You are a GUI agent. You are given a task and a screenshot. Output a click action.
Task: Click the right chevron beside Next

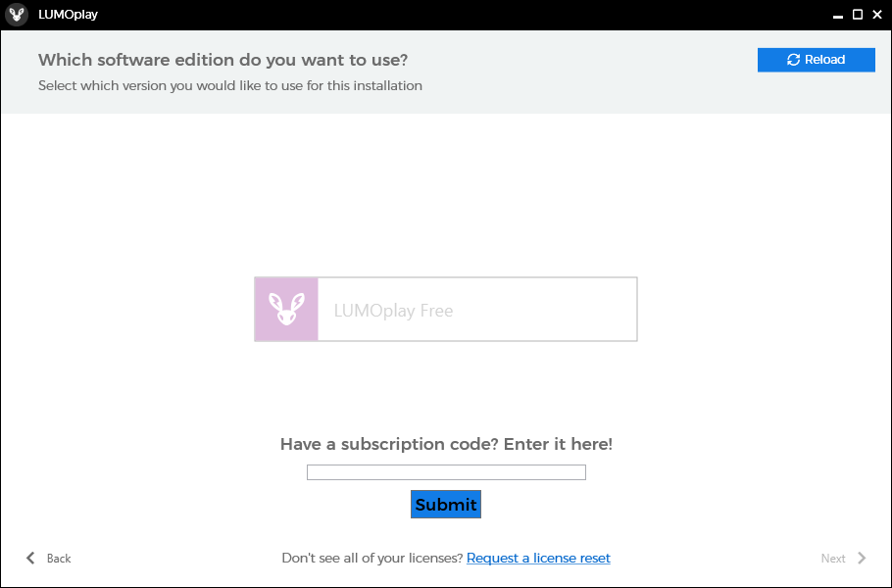(862, 559)
